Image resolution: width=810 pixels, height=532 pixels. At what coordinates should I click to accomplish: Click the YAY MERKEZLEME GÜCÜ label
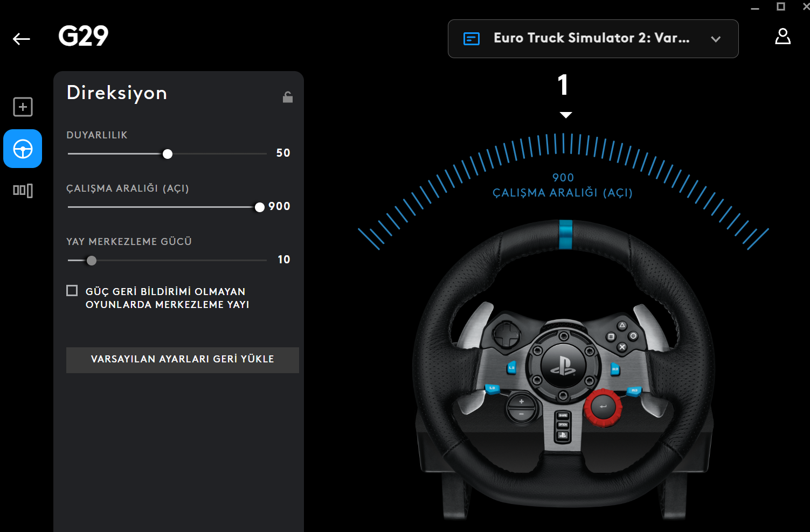point(129,242)
